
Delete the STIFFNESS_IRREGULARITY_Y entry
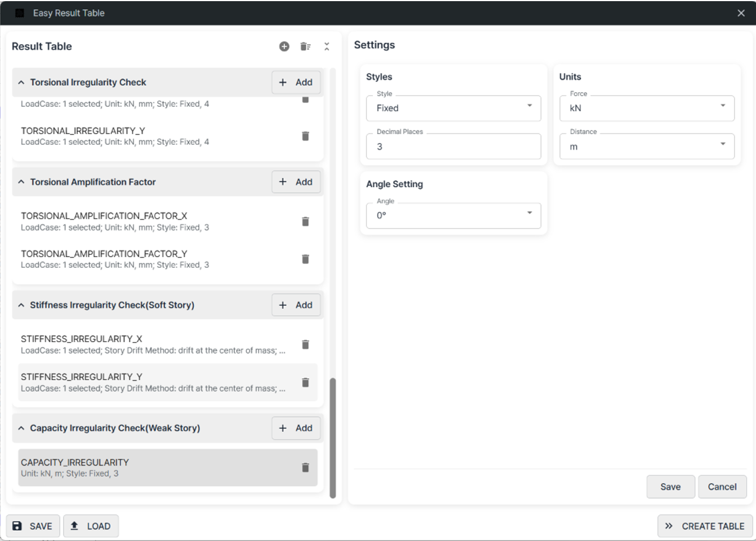click(x=305, y=383)
